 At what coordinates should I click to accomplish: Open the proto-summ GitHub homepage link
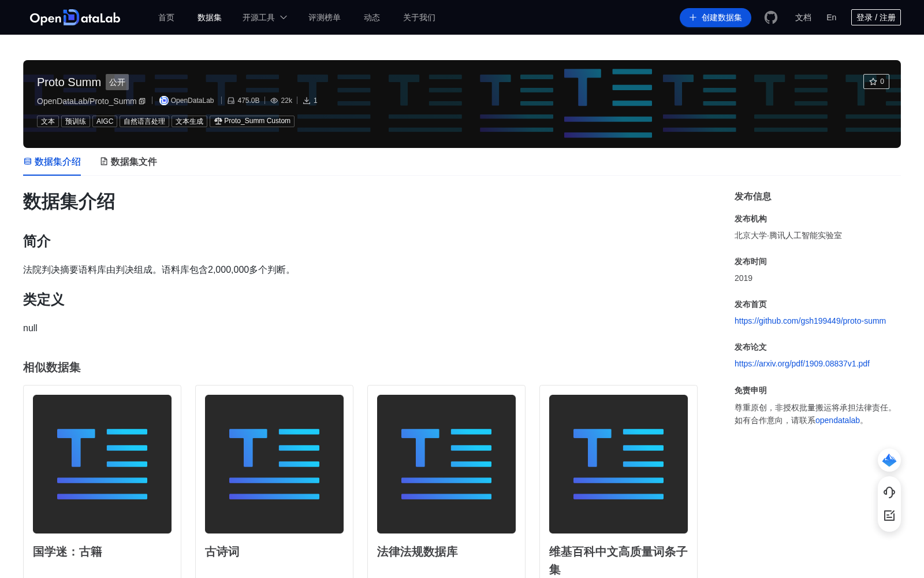(810, 321)
